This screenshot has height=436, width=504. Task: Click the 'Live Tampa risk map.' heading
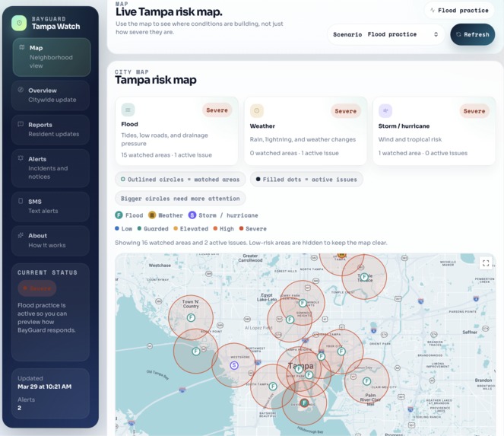(169, 12)
